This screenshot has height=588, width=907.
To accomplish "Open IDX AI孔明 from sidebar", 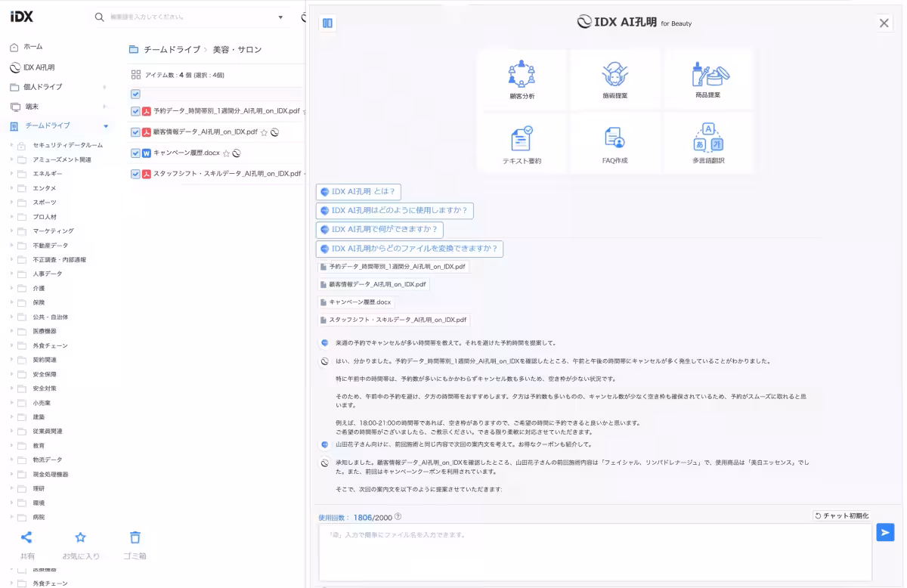I will (32, 67).
